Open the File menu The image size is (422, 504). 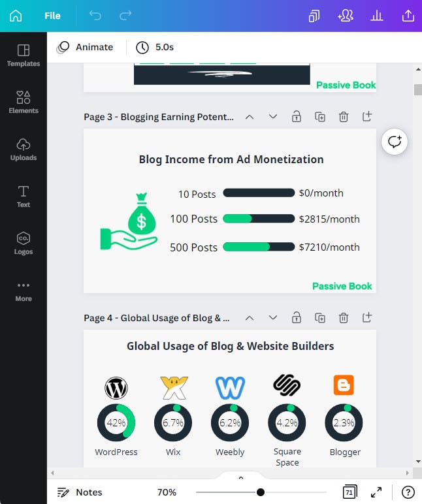coord(52,16)
